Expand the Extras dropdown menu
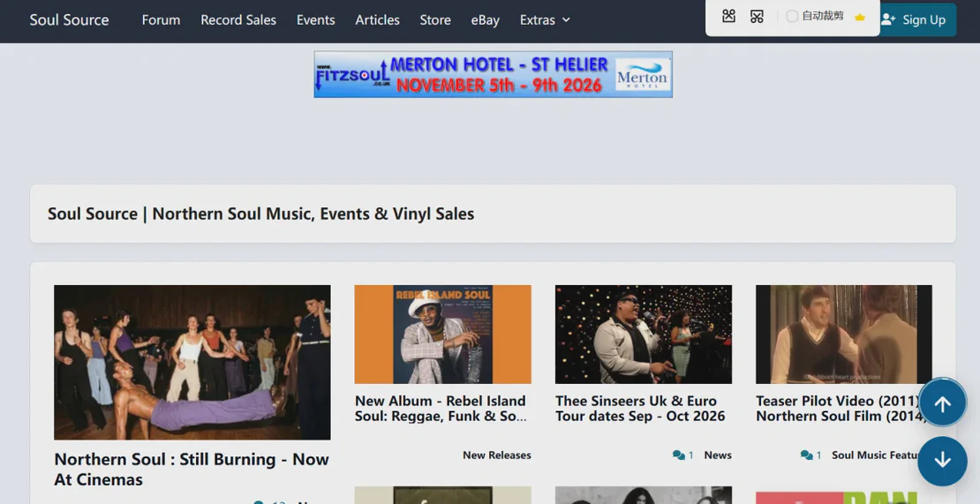The image size is (980, 504). click(545, 20)
